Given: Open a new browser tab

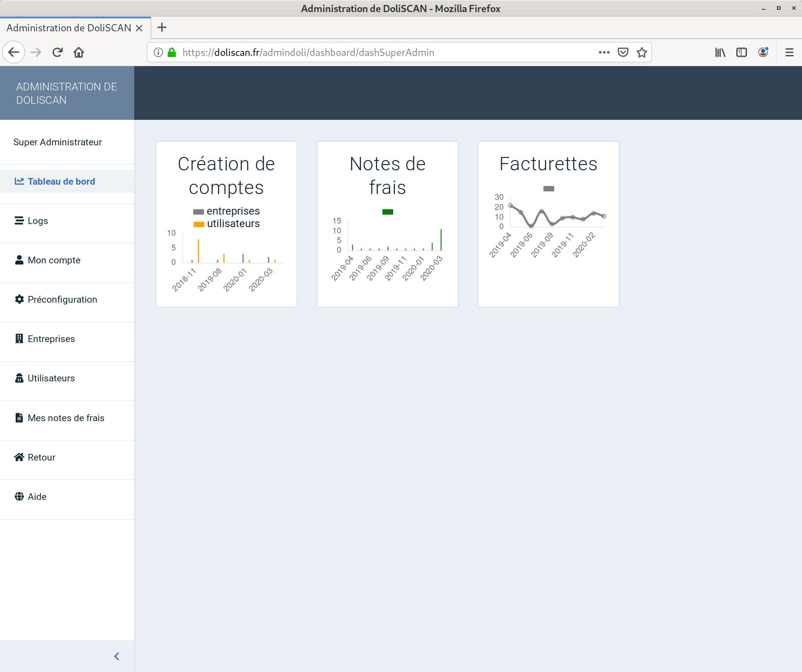Looking at the screenshot, I should pos(162,28).
